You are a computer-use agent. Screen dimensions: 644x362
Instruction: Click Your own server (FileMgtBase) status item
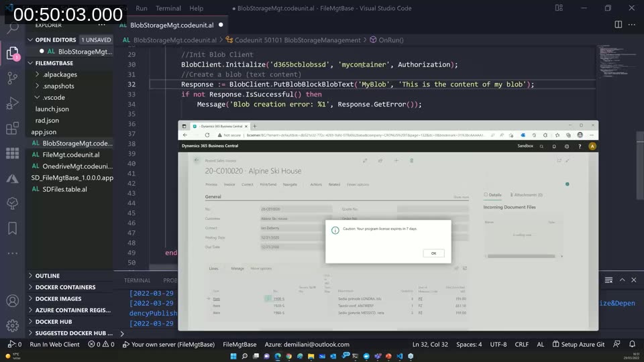point(169,345)
